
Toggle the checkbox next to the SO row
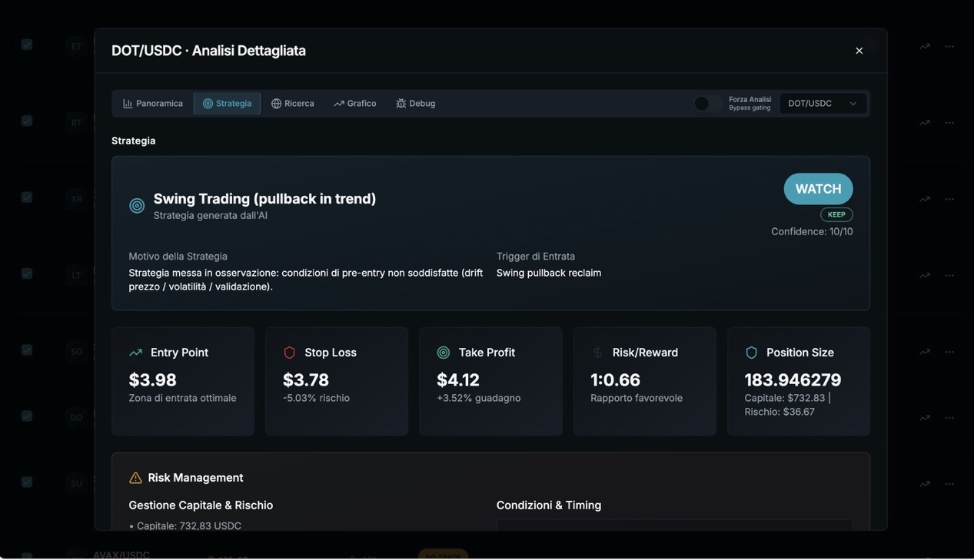click(x=27, y=350)
